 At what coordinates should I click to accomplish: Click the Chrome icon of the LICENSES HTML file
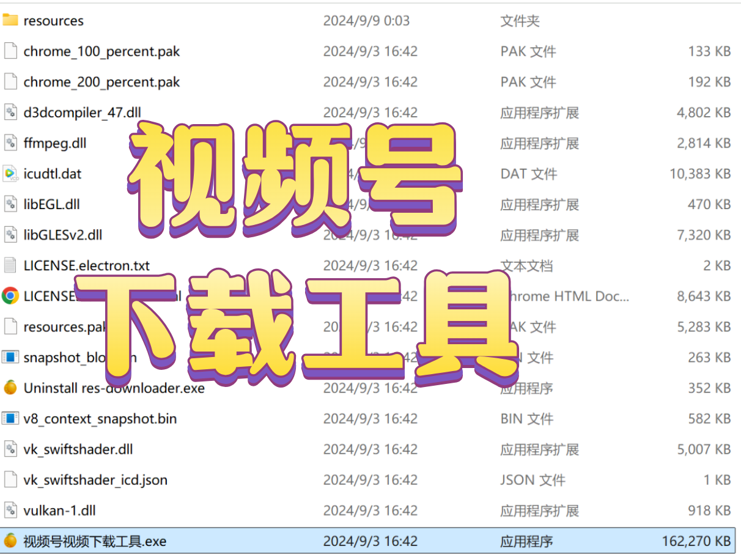pyautogui.click(x=10, y=297)
